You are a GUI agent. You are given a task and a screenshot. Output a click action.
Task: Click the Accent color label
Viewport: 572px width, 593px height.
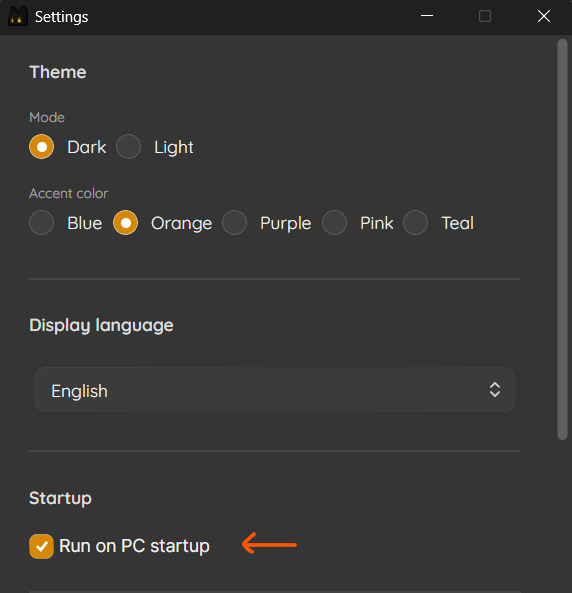[68, 194]
